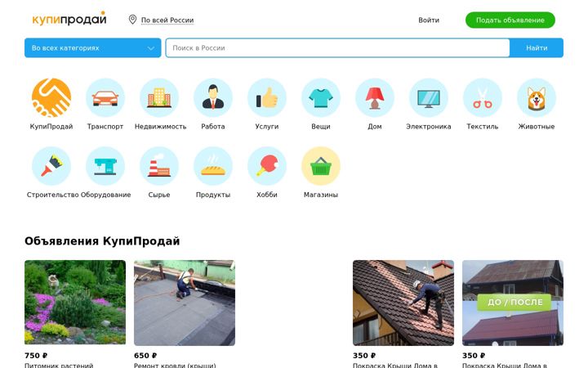Open the ДО / ПОСЛЕ roof listing photo
Image resolution: width=588 pixels, height=368 pixels.
513,303
